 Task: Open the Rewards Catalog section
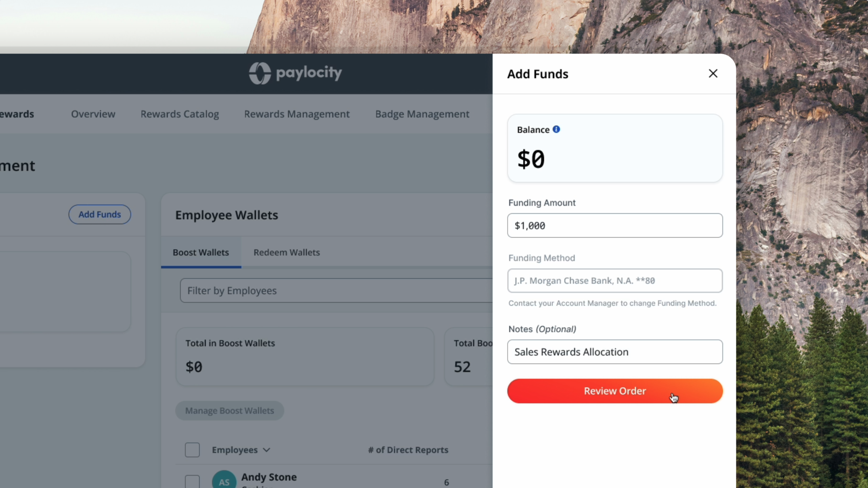(x=180, y=114)
